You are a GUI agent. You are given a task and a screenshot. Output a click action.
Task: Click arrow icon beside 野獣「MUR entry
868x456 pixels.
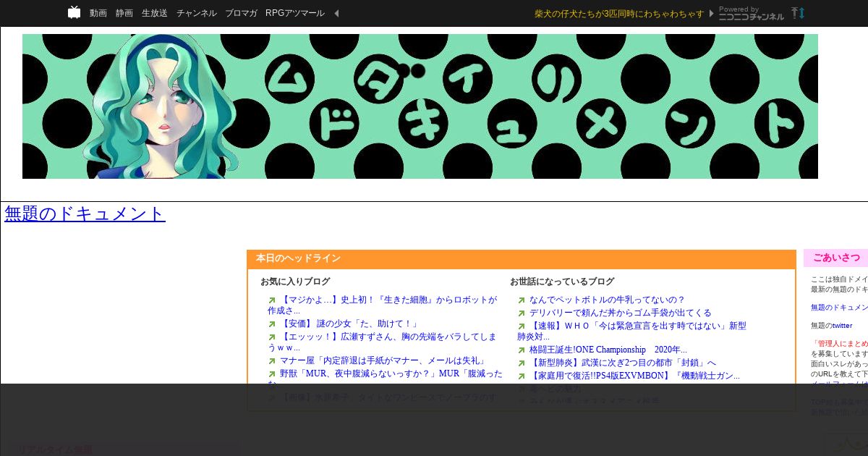[x=272, y=374]
